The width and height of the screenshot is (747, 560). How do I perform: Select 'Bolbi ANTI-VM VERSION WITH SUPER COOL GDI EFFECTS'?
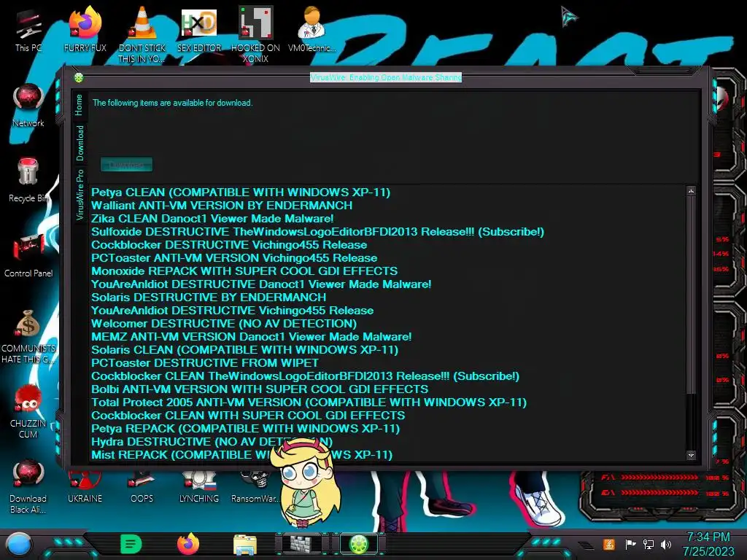tap(260, 389)
